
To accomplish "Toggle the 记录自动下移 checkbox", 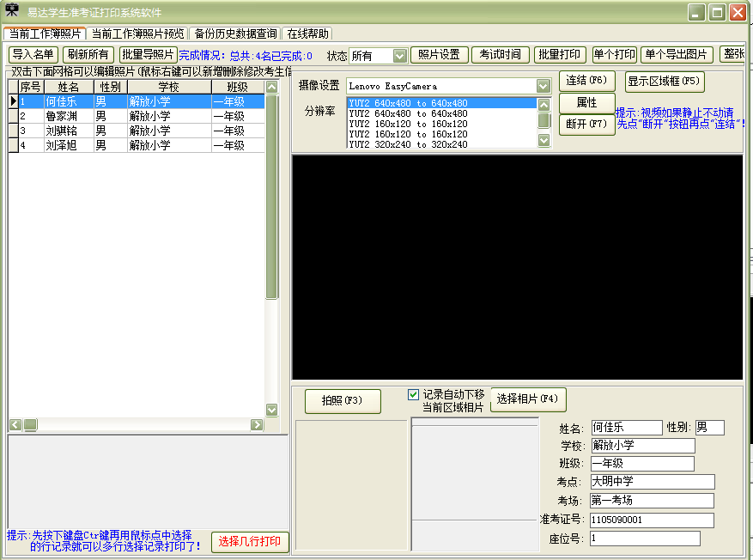I will point(413,395).
